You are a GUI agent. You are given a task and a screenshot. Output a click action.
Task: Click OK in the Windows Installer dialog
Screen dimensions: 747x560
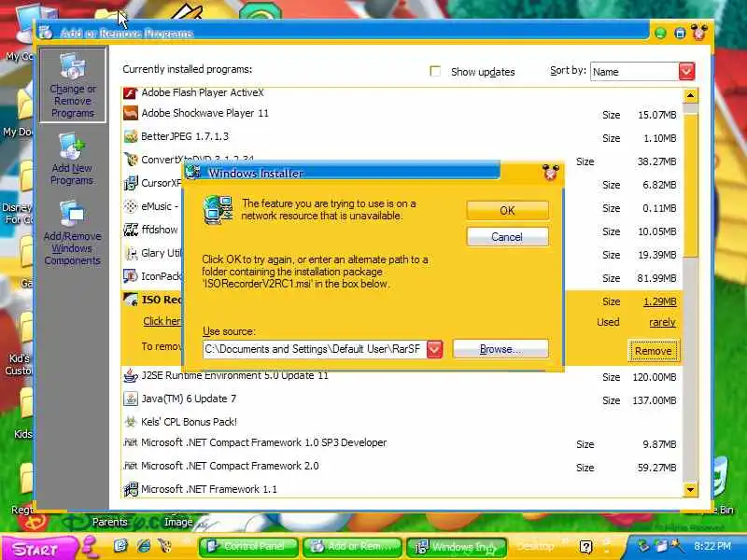click(507, 211)
